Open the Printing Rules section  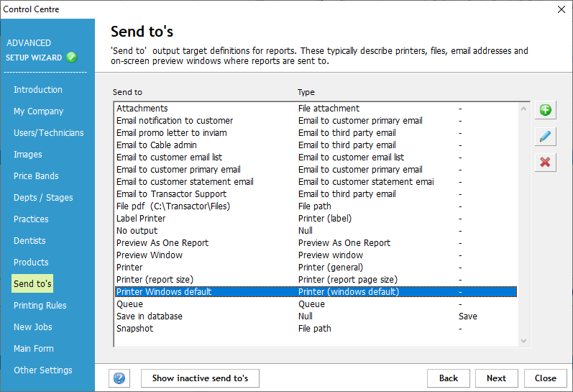[40, 306]
